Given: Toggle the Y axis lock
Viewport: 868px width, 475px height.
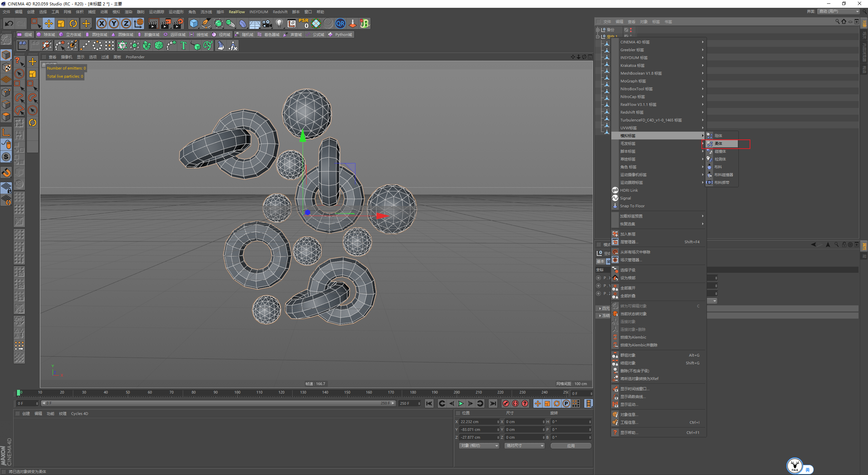Looking at the screenshot, I should click(x=114, y=23).
